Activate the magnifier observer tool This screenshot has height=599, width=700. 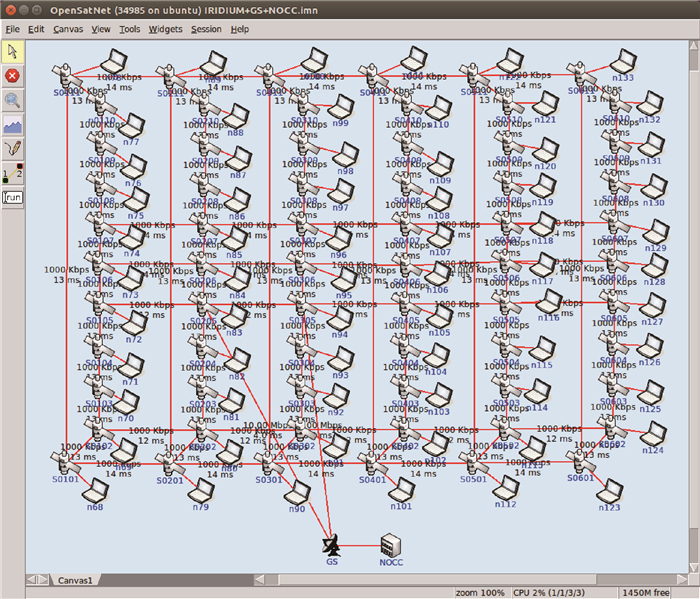coord(13,100)
